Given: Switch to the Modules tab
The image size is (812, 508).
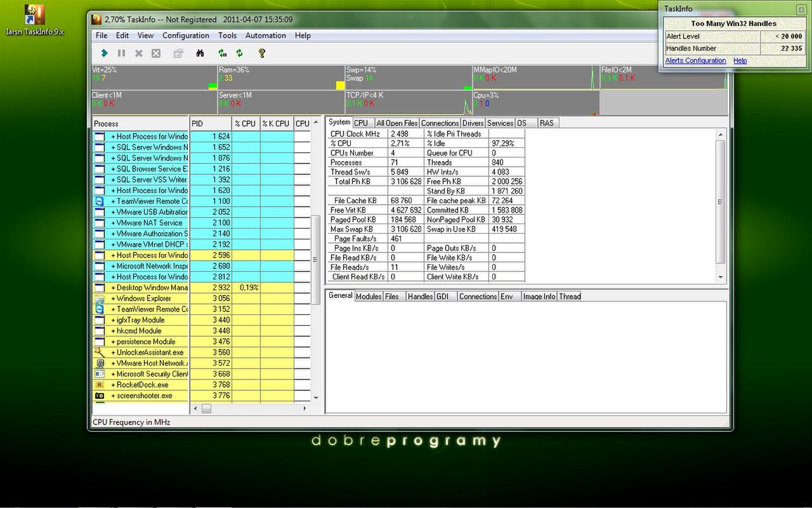Looking at the screenshot, I should coord(369,297).
